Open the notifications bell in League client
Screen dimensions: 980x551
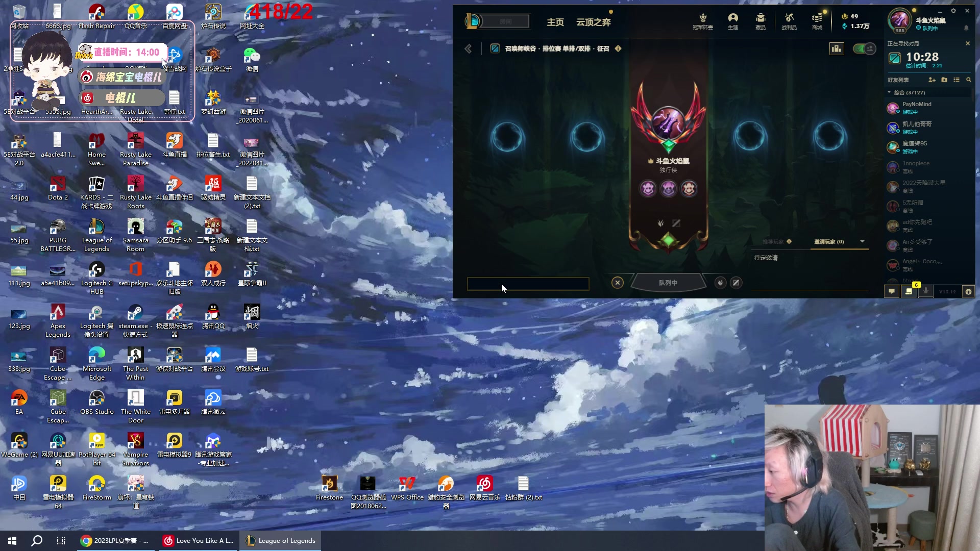(x=966, y=28)
